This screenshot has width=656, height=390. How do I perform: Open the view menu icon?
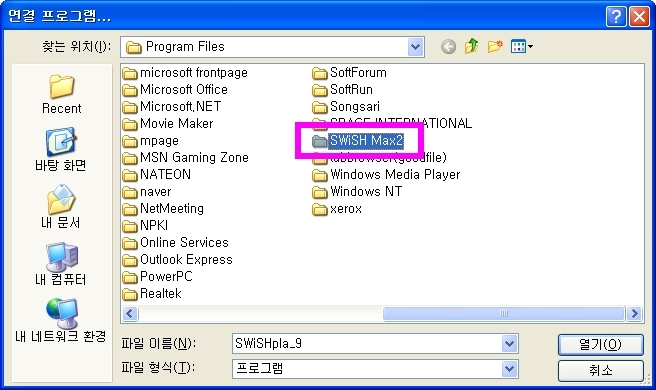coord(518,46)
